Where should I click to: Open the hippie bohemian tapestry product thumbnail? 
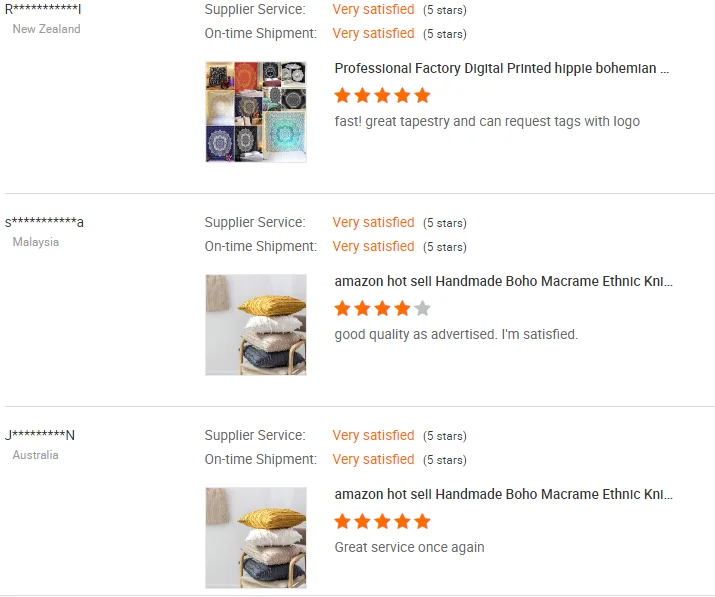[x=256, y=112]
